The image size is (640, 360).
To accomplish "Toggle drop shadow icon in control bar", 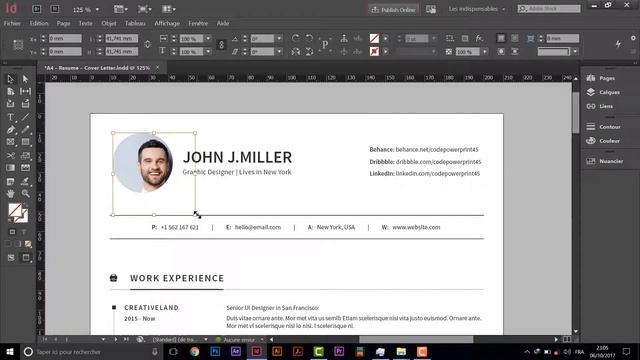I will tap(465, 38).
